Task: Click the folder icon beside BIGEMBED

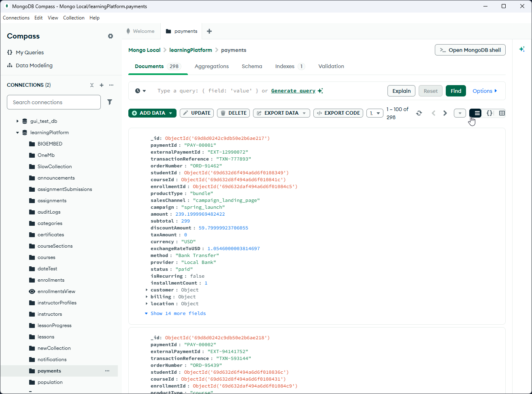Action: (32, 144)
